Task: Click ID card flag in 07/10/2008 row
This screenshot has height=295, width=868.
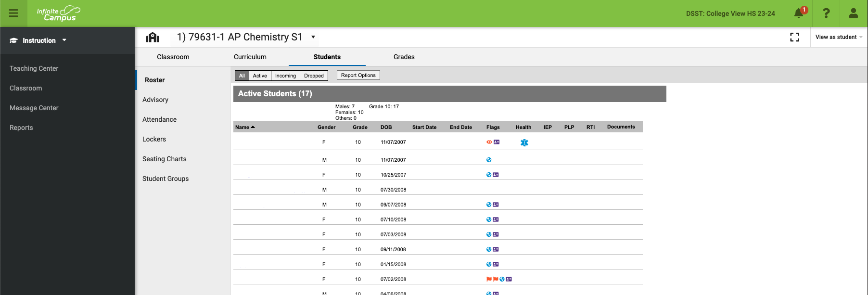Action: click(x=496, y=219)
